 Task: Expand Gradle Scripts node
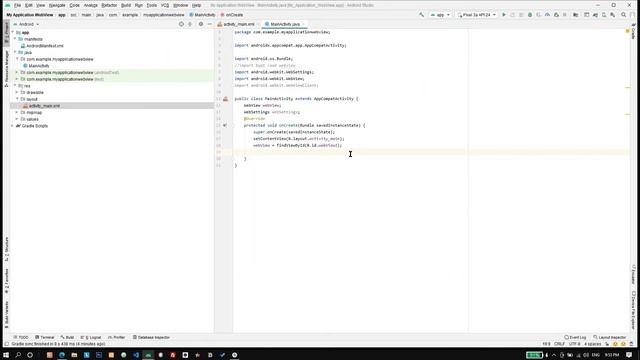[13, 126]
